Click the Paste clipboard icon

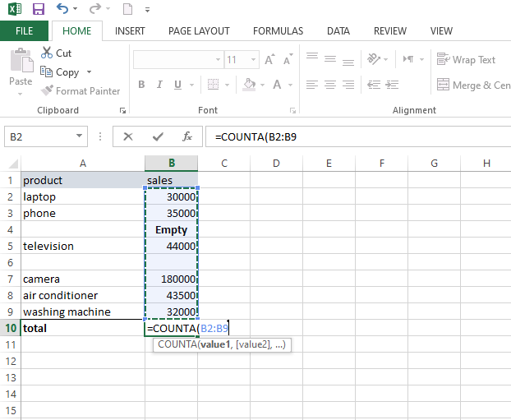coord(21,66)
